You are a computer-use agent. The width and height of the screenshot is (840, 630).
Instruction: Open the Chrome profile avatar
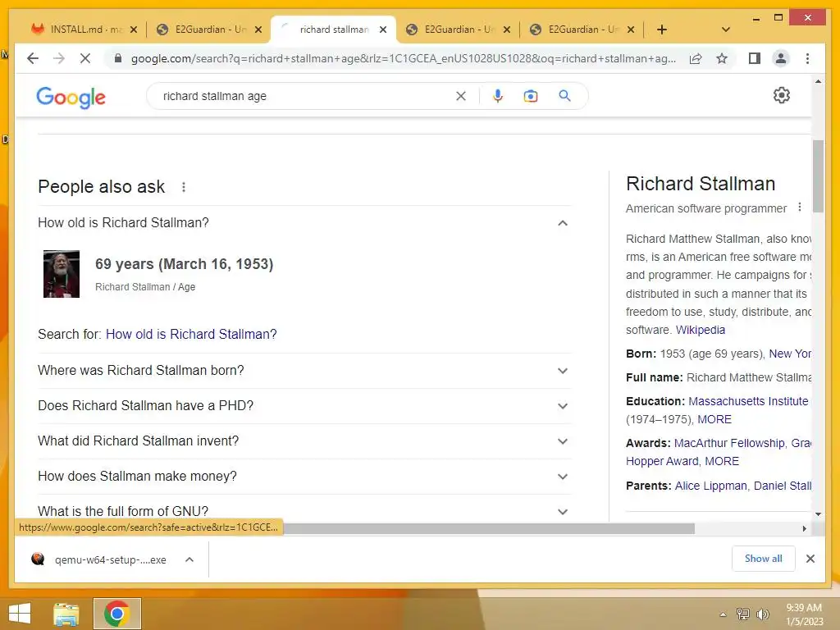click(x=781, y=58)
